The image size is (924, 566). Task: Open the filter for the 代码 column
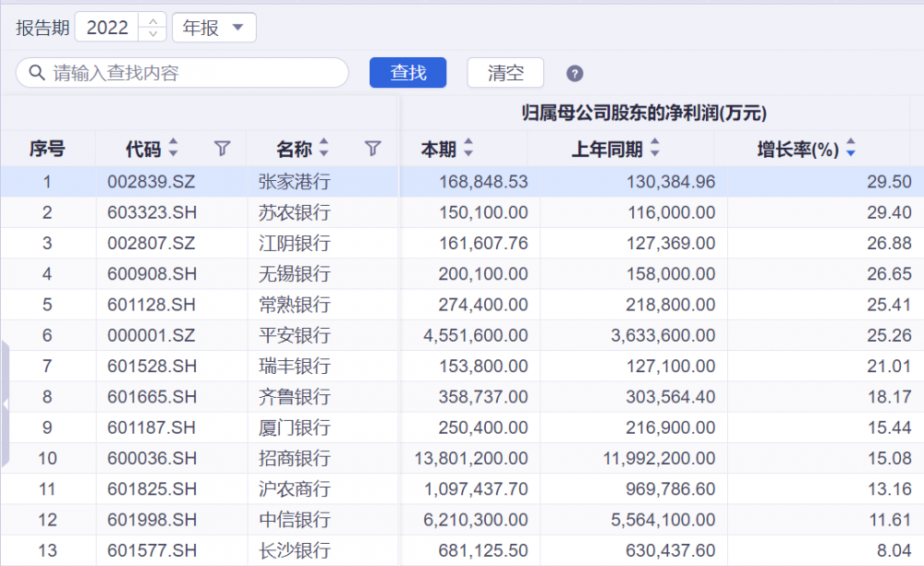coord(222,149)
